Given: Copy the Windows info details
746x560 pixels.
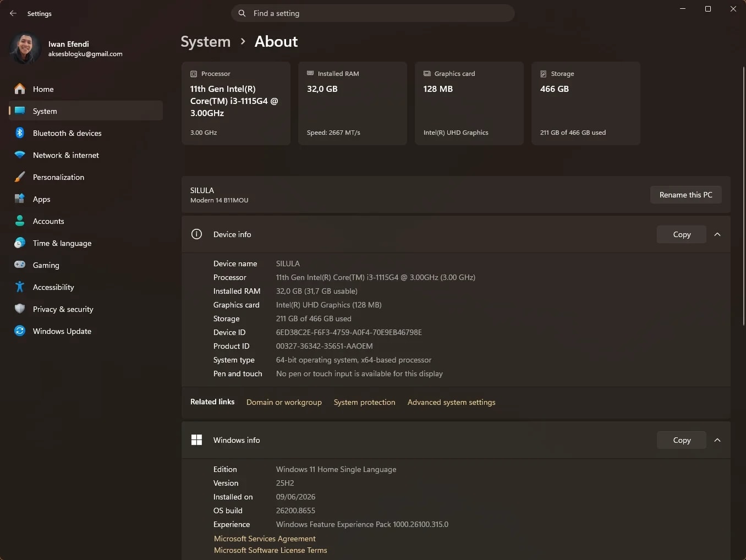Looking at the screenshot, I should coord(682,440).
